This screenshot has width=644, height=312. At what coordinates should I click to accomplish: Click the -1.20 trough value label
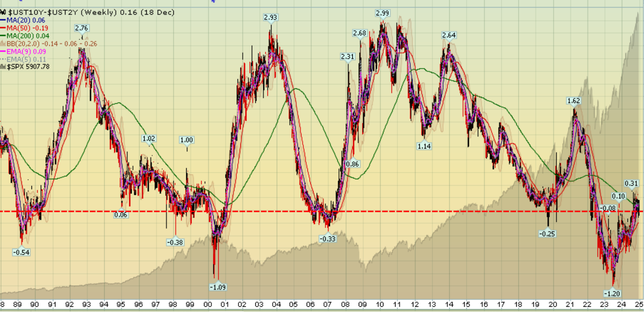[x=611, y=293]
